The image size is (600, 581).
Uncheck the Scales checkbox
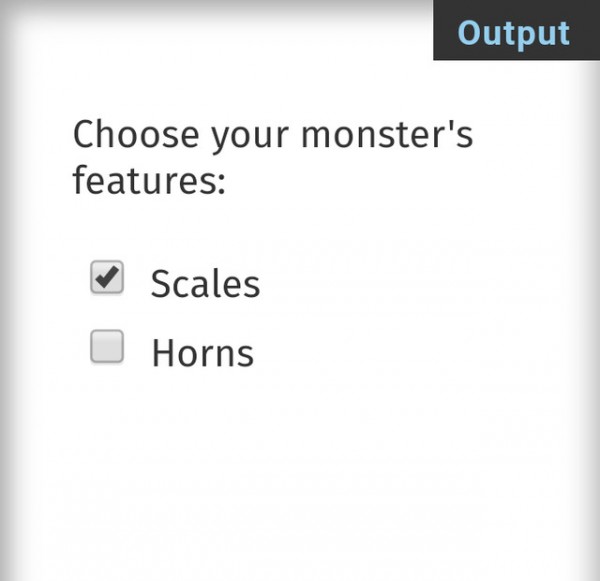pos(107,278)
